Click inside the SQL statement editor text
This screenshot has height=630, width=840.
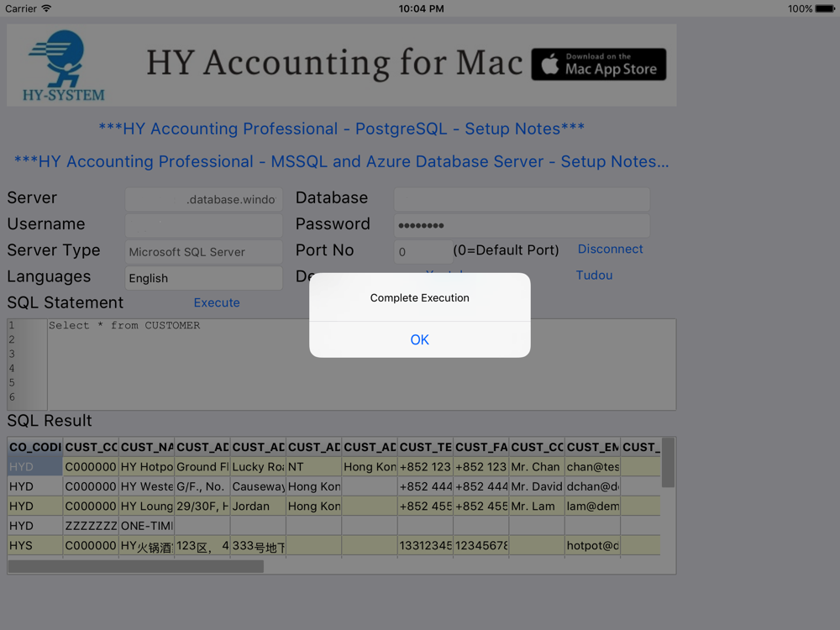(124, 325)
